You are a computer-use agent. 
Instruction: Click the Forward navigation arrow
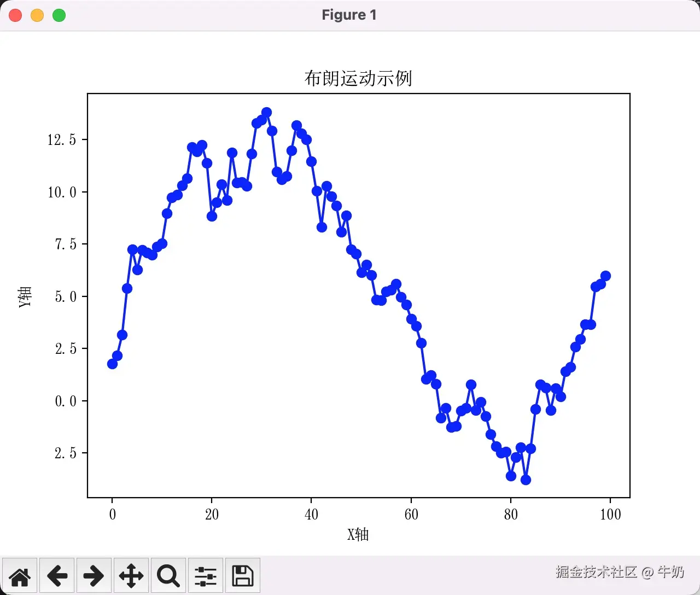tap(94, 575)
